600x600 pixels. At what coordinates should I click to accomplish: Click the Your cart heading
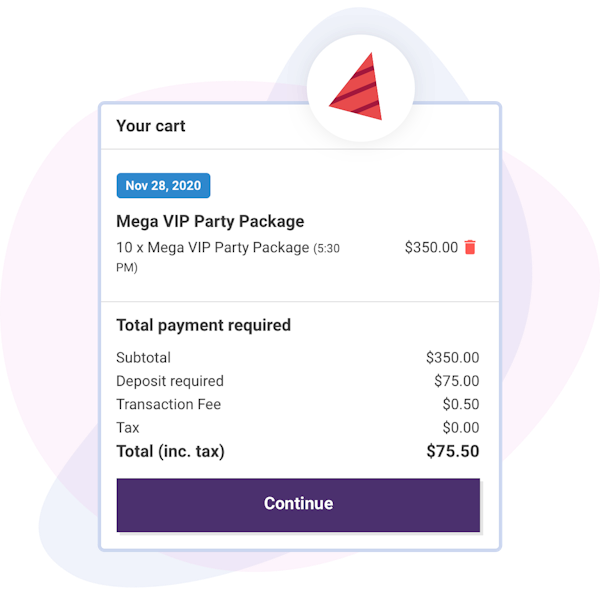tap(151, 126)
